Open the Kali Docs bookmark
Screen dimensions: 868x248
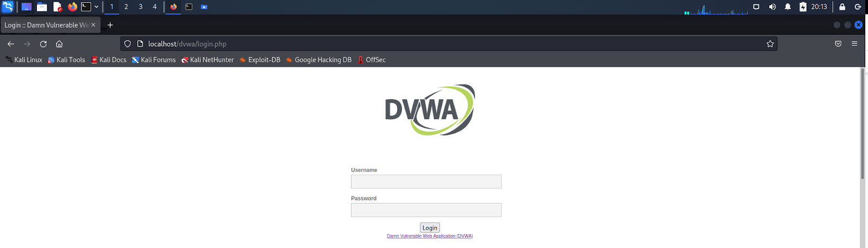108,60
